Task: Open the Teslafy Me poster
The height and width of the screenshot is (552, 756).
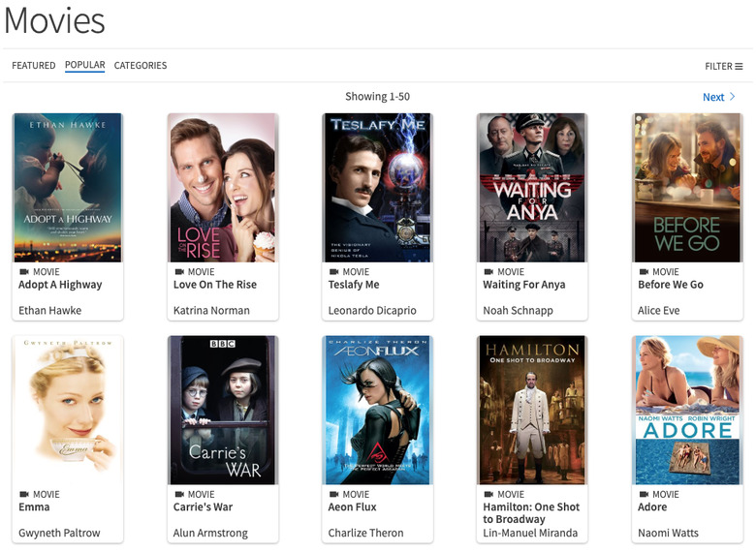Action: 378,188
